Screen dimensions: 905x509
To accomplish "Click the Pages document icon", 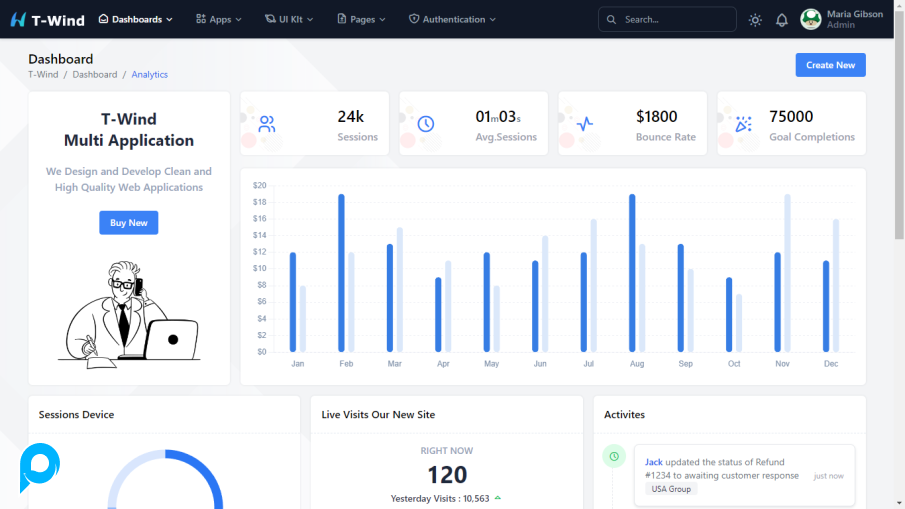I will coord(342,19).
